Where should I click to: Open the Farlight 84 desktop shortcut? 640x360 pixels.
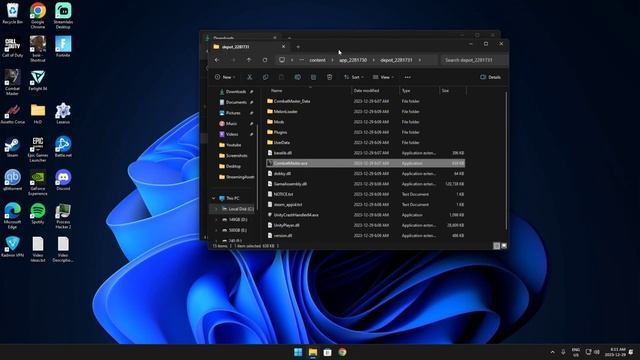[38, 80]
